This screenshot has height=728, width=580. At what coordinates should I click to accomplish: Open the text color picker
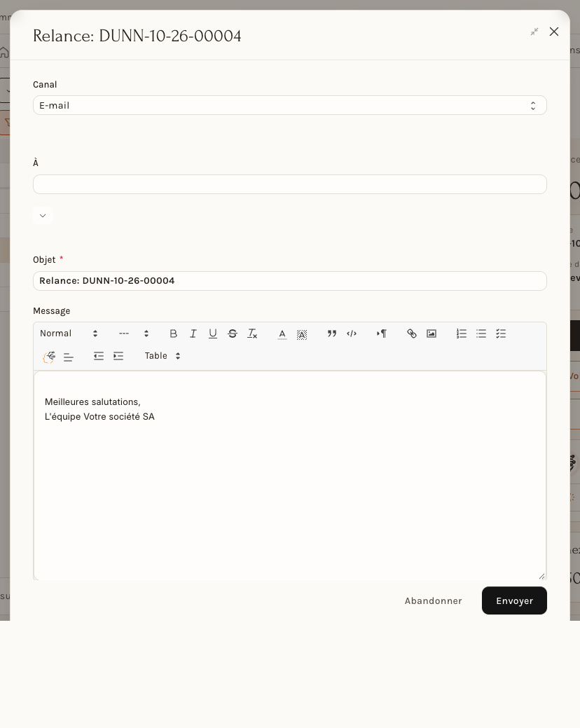click(x=282, y=334)
